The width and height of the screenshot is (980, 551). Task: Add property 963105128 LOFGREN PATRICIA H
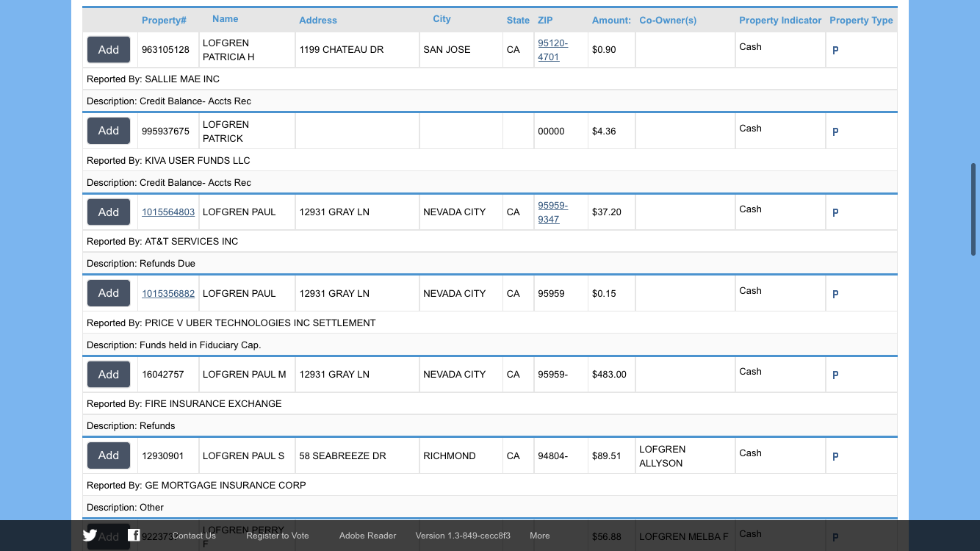[109, 50]
